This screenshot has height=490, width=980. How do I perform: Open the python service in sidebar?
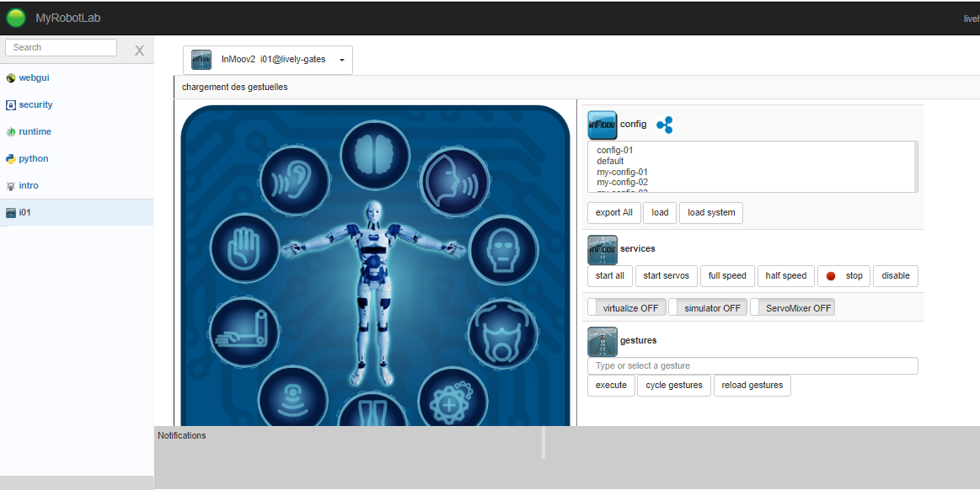point(34,158)
